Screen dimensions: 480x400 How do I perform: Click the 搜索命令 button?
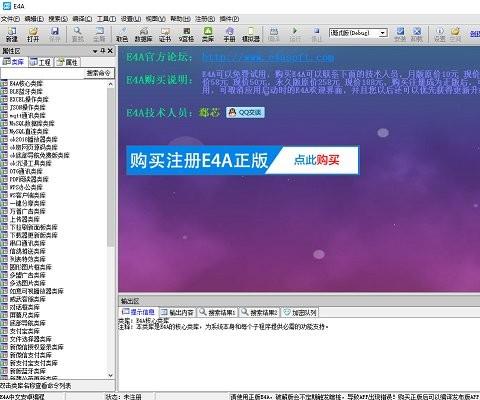pos(99,73)
